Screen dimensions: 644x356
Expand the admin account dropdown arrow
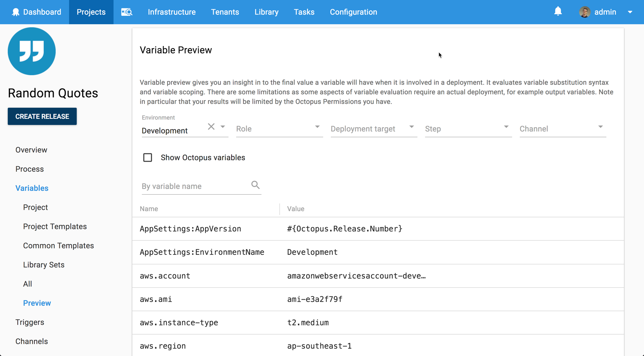[630, 12]
